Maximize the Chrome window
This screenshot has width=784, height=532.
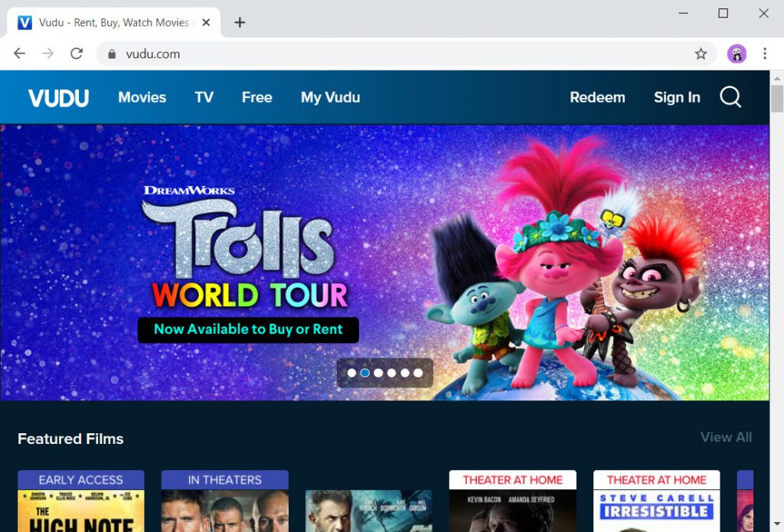[723, 13]
